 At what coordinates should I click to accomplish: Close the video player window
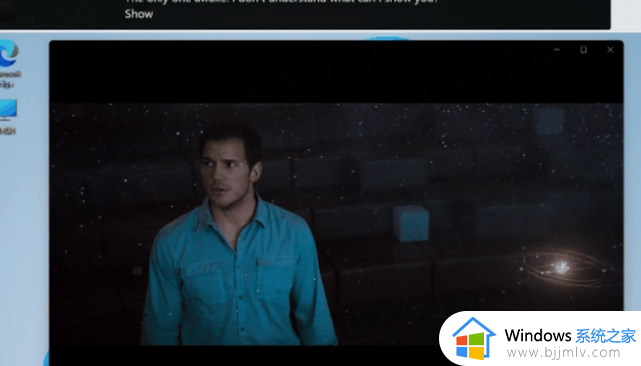(610, 50)
